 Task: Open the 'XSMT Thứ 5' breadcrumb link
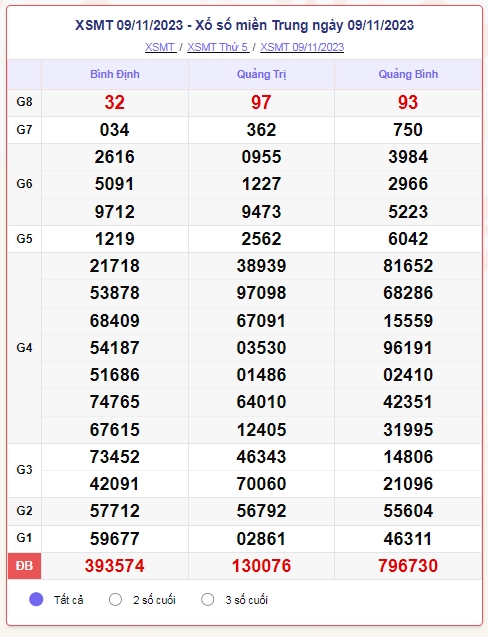point(218,47)
